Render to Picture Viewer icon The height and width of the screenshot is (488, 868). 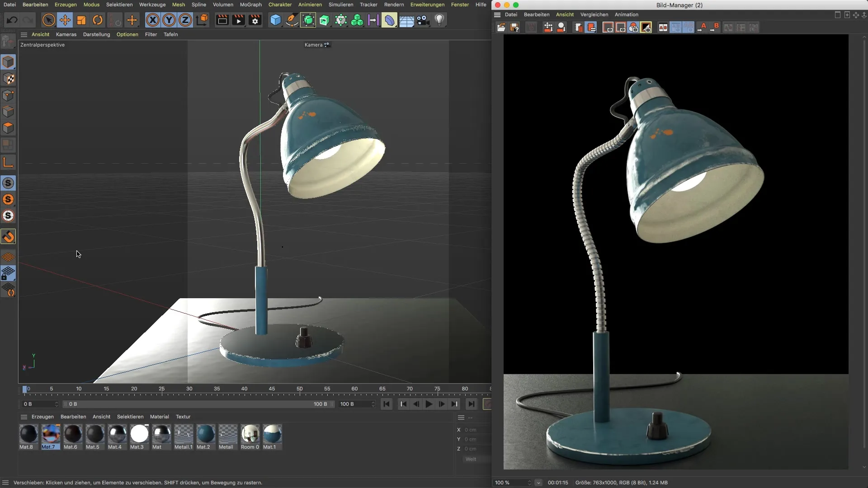coord(238,20)
